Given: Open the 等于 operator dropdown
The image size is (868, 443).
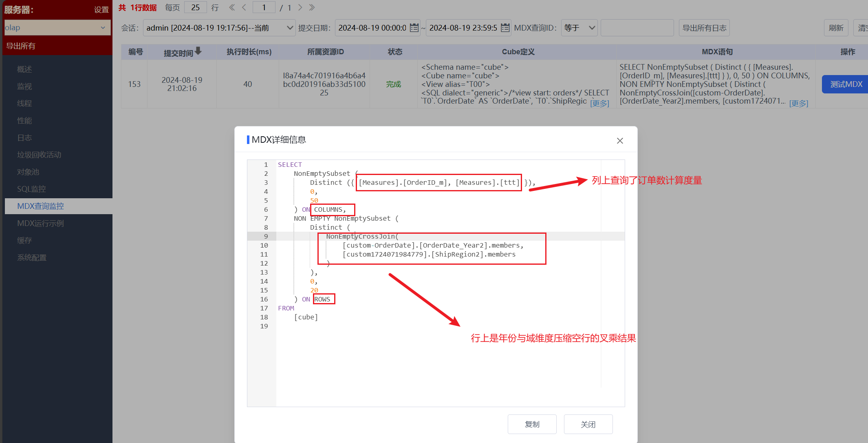Looking at the screenshot, I should click(579, 28).
